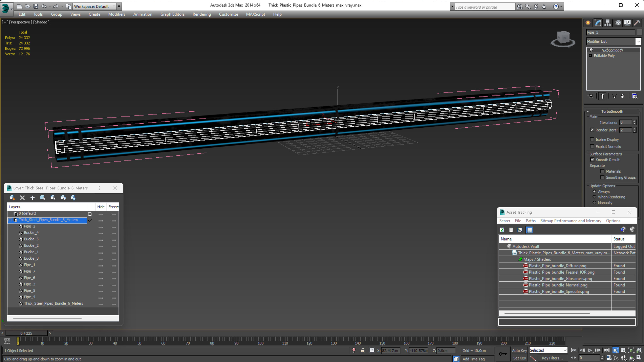Open the Help icon dropdown arrow in title bar
This screenshot has width=644, height=362.
click(561, 7)
